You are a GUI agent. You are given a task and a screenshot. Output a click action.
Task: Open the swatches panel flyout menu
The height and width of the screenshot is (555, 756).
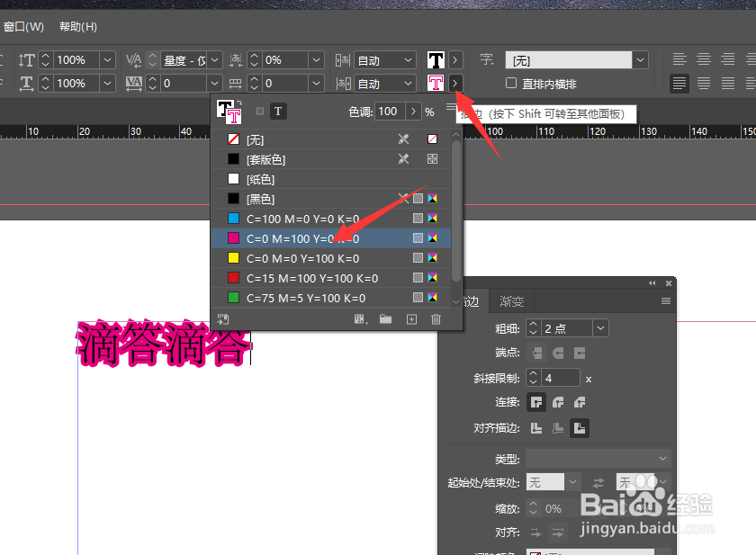point(451,106)
